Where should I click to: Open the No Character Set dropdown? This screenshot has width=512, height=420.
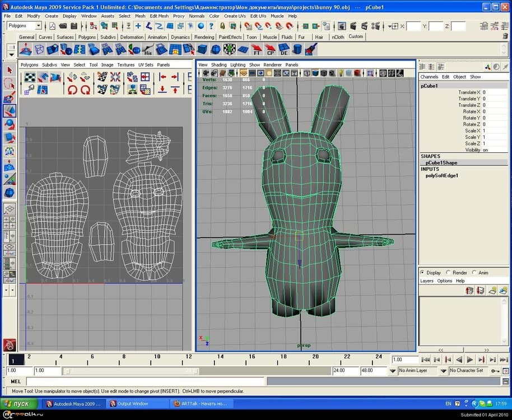(x=468, y=370)
